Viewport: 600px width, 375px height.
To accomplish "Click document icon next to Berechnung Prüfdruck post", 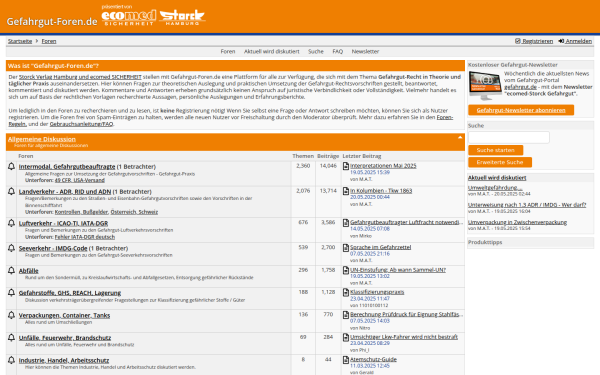I will point(346,315).
